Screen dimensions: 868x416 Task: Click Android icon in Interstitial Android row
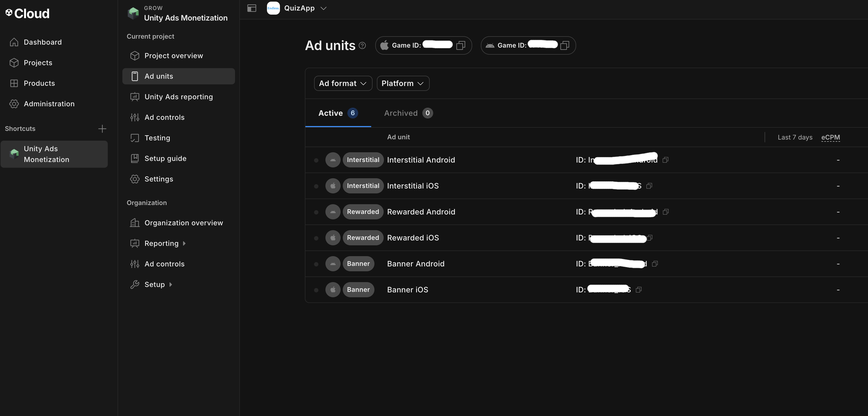click(x=332, y=160)
